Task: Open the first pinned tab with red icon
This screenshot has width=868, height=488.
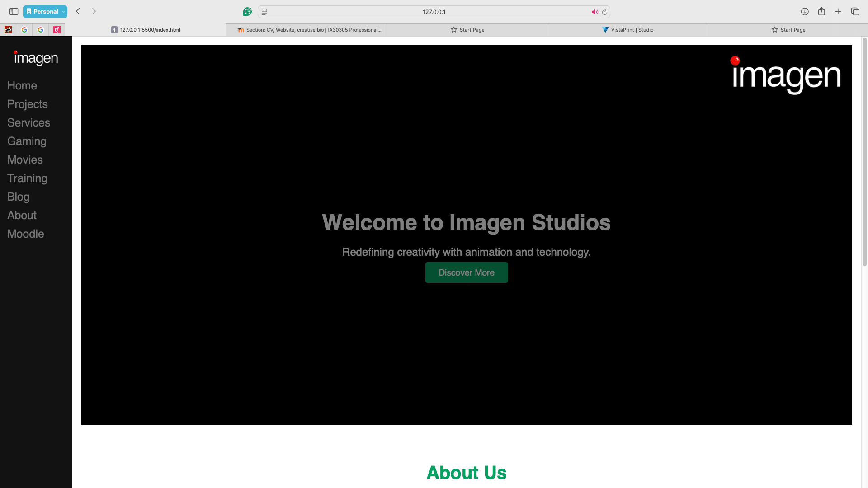Action: pyautogui.click(x=8, y=30)
